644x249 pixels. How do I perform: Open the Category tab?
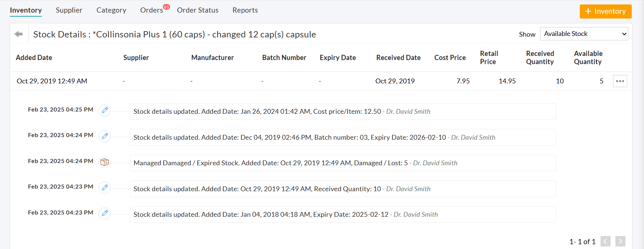111,10
